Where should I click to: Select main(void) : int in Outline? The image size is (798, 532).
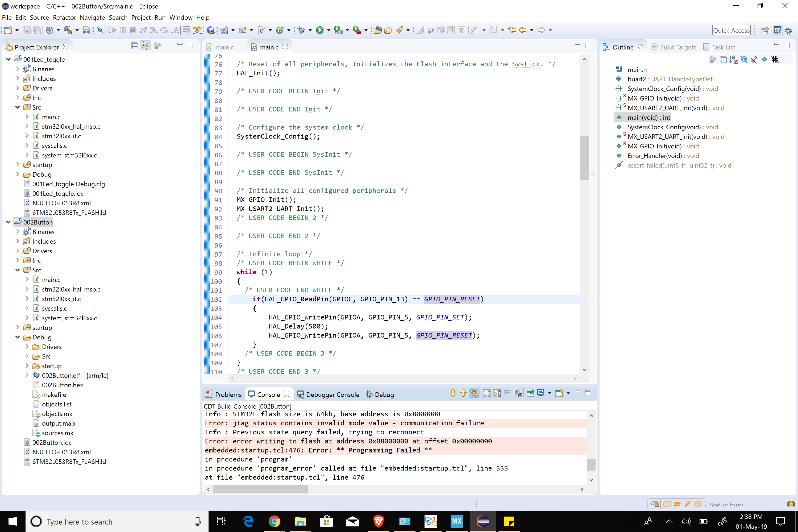pyautogui.click(x=649, y=117)
